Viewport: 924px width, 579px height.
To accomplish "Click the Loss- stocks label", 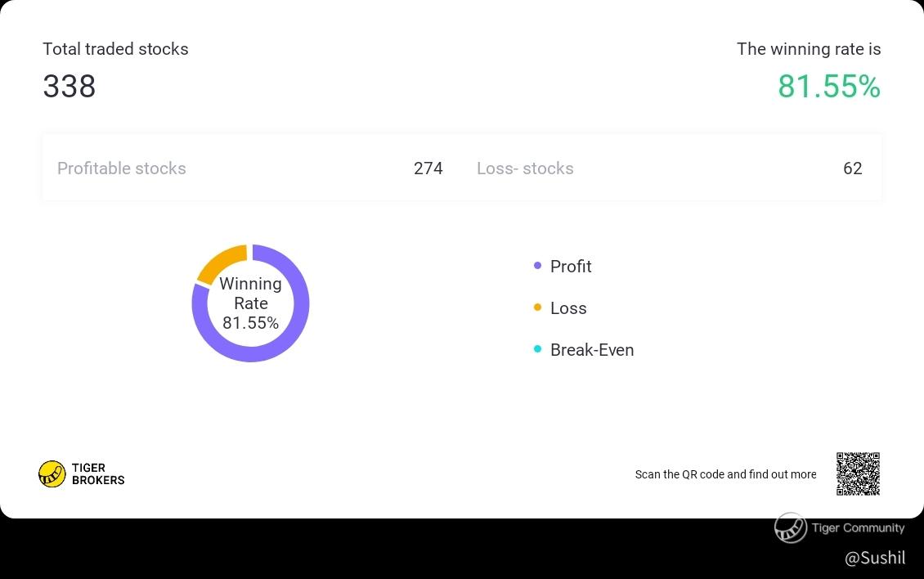I will coord(525,168).
